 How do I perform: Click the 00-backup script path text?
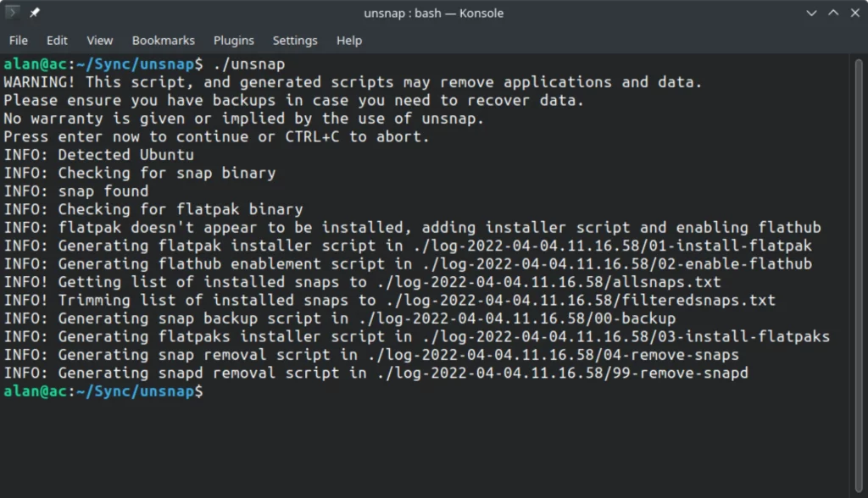tap(517, 318)
